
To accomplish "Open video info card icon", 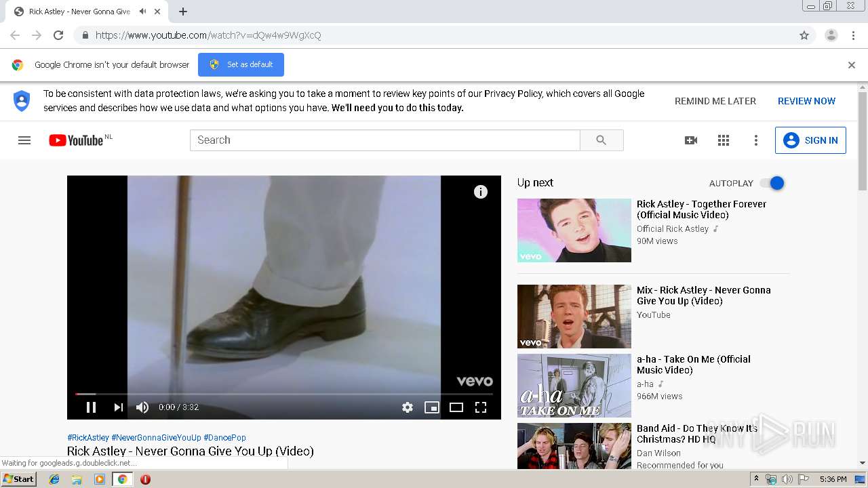I will 481,192.
